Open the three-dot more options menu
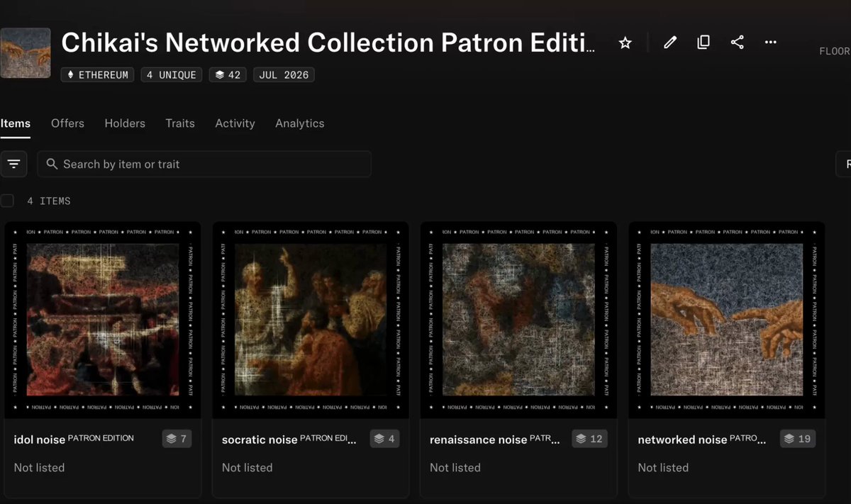Viewport: 851px width, 504px height. (x=771, y=43)
